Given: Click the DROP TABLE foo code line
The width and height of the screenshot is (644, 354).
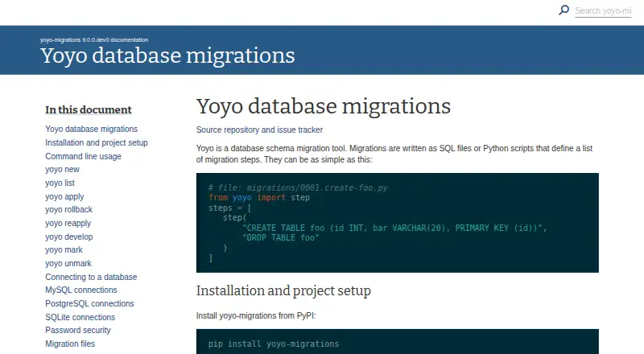Looking at the screenshot, I should pyautogui.click(x=280, y=238).
